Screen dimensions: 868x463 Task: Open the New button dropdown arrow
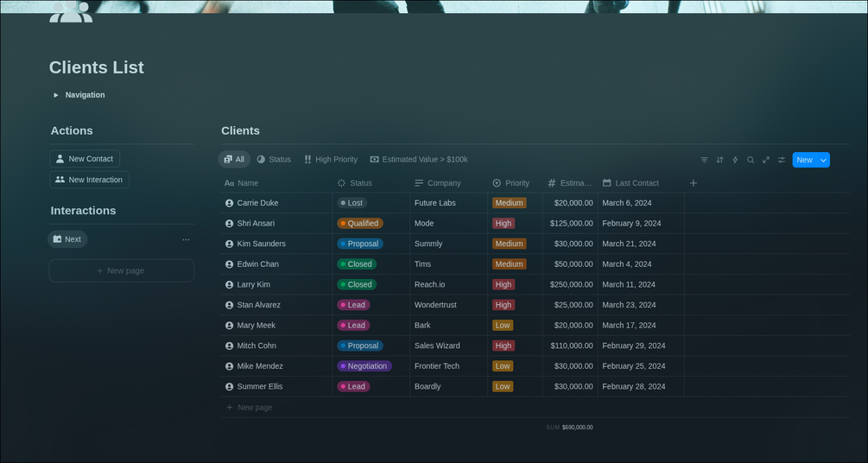click(x=823, y=160)
